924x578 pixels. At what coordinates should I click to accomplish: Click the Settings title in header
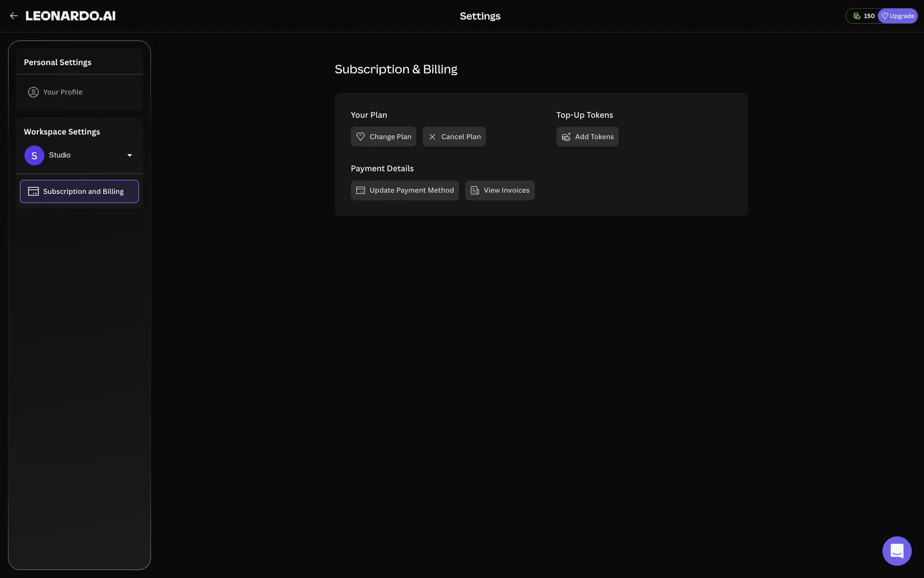point(480,16)
